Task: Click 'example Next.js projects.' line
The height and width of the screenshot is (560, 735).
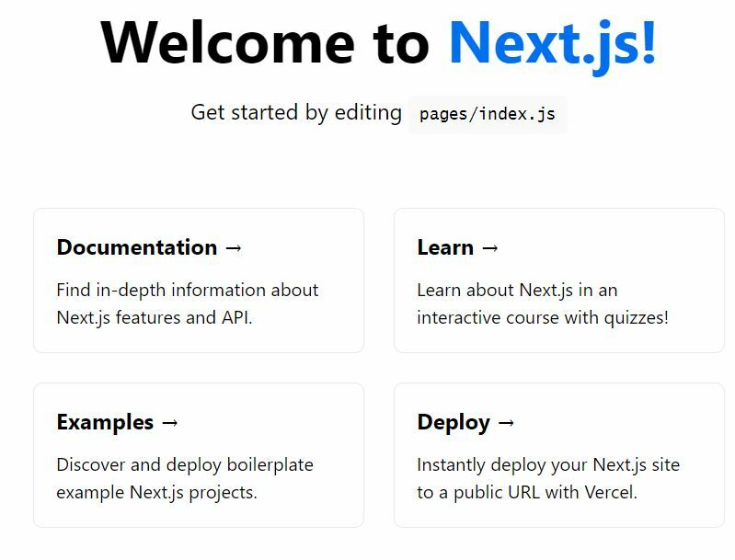Action: click(157, 493)
